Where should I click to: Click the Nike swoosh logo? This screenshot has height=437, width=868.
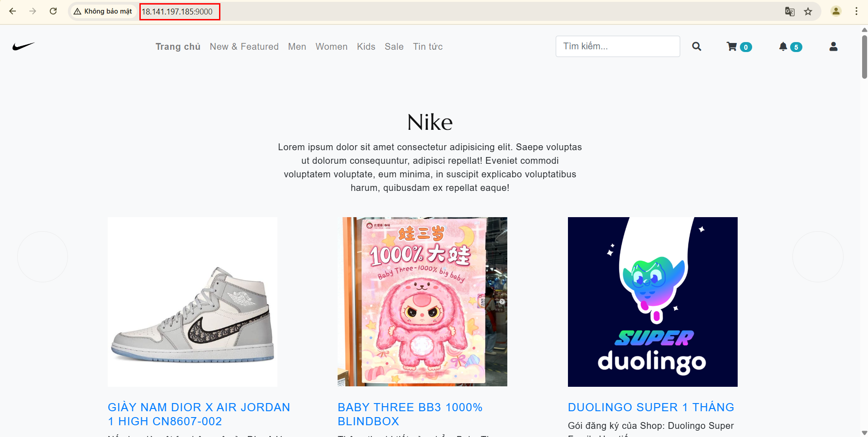coord(24,46)
